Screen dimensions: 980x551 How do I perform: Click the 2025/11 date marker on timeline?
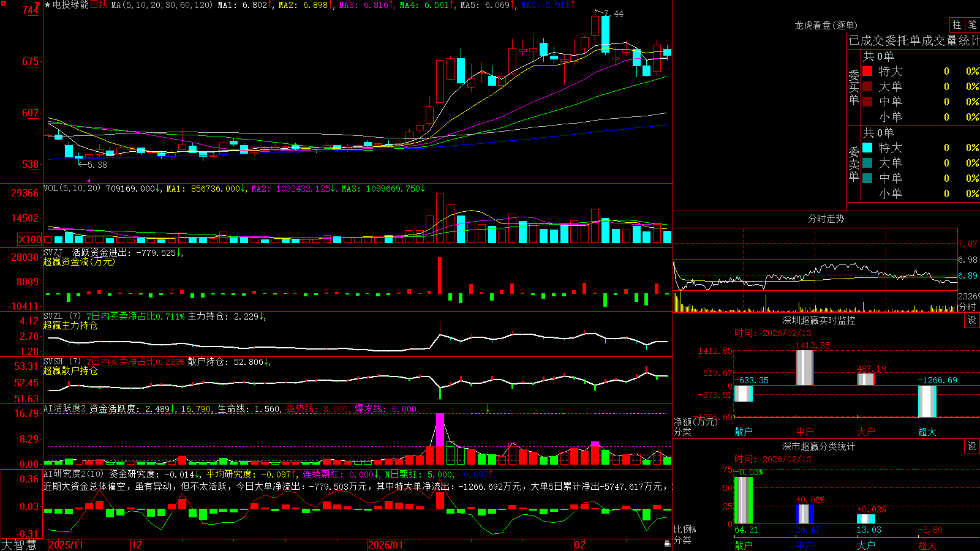(x=66, y=545)
